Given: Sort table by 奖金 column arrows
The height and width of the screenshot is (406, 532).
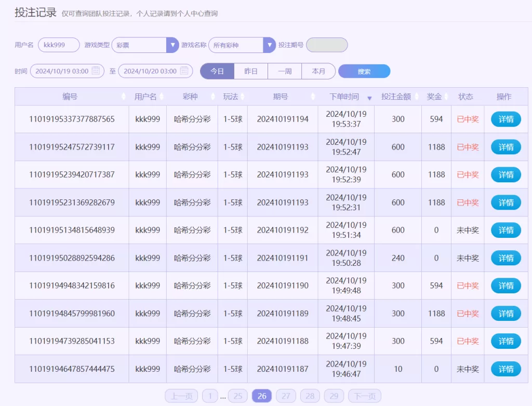Looking at the screenshot, I should [446, 97].
